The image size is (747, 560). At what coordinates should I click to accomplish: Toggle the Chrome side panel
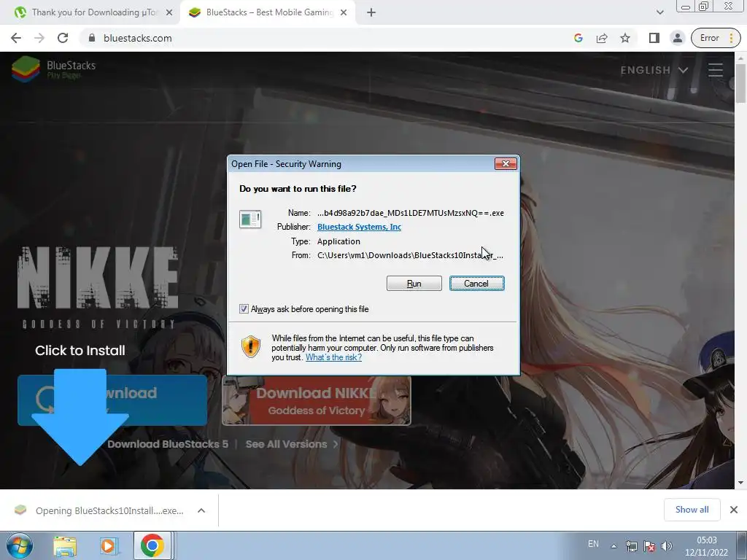pyautogui.click(x=654, y=38)
